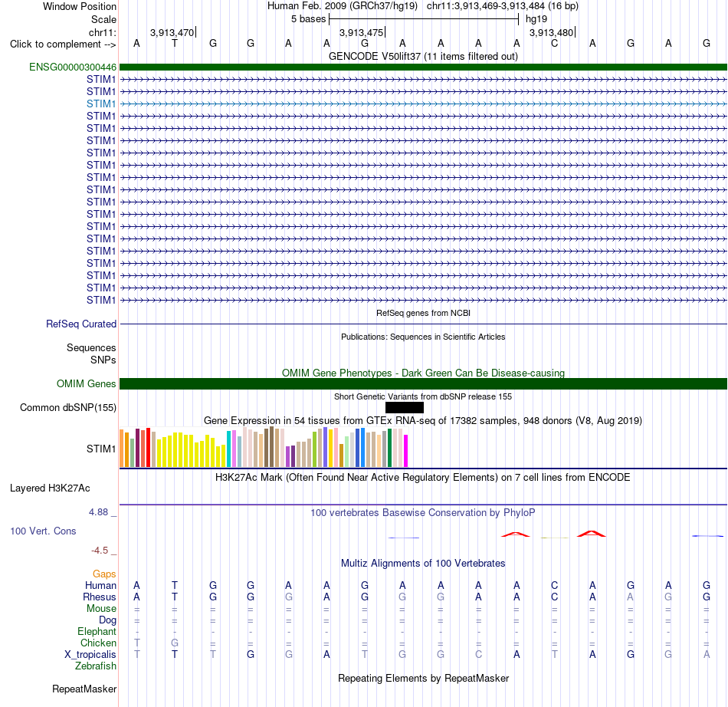Image resolution: width=728 pixels, height=707 pixels.
Task: Click the Dog species label
Action: coord(107,620)
